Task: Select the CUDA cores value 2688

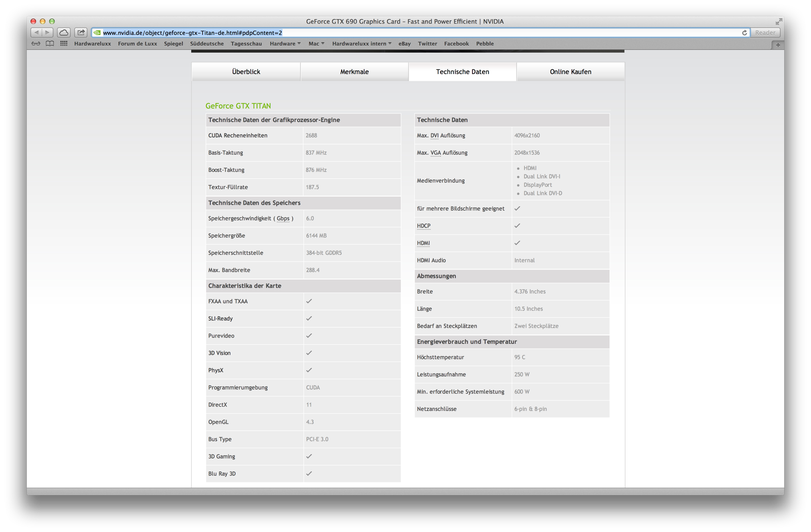Action: click(311, 135)
